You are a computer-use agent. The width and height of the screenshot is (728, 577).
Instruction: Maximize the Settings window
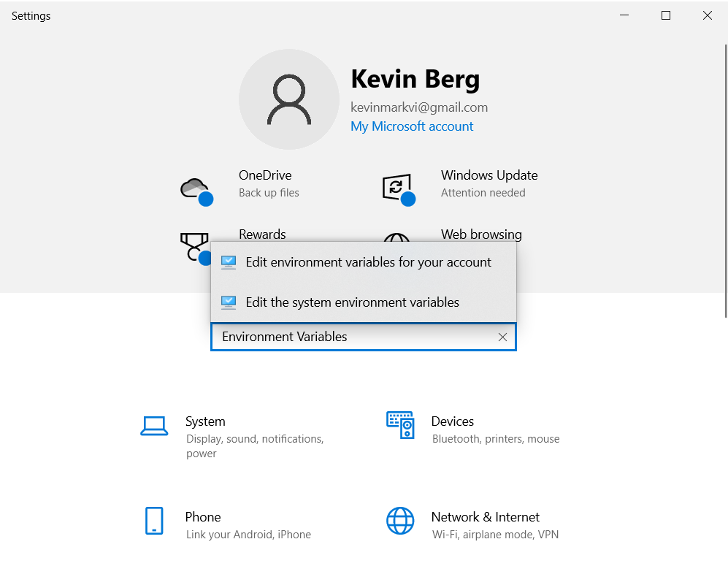(x=666, y=15)
